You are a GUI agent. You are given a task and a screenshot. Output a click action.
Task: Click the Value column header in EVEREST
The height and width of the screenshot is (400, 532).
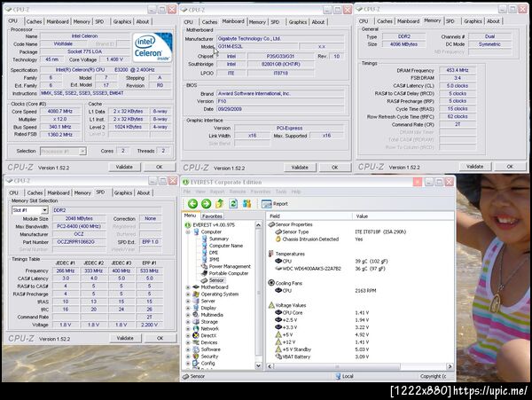pyautogui.click(x=403, y=216)
